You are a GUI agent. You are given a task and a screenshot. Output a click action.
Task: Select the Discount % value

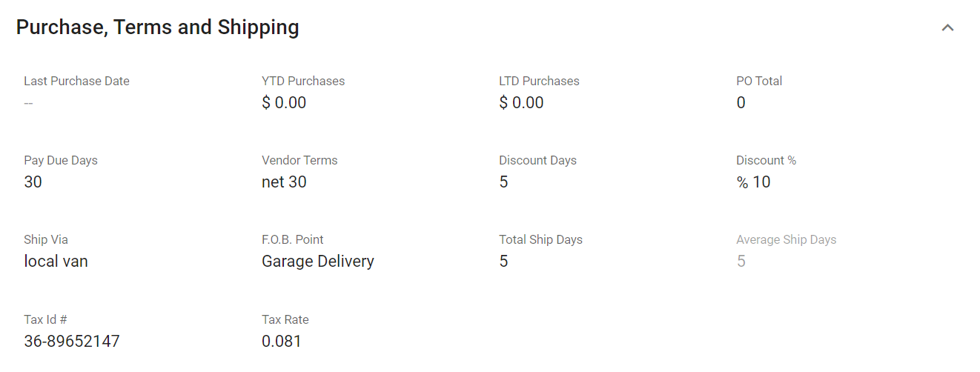point(753,182)
